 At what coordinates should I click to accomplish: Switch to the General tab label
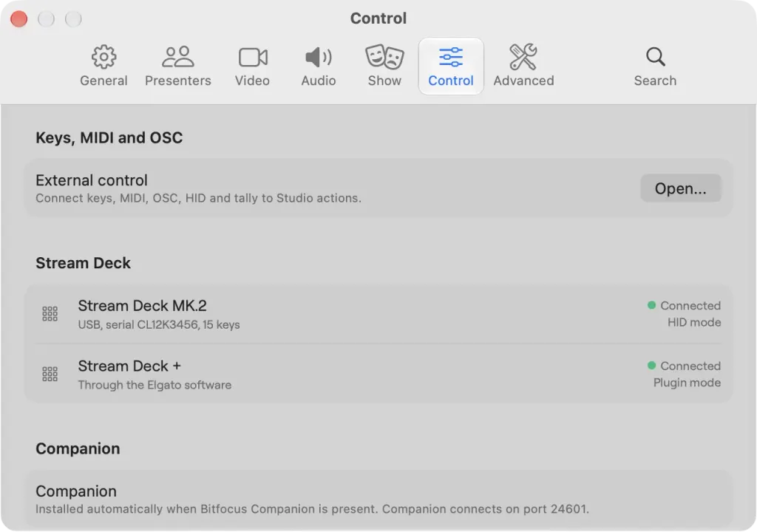(x=103, y=81)
